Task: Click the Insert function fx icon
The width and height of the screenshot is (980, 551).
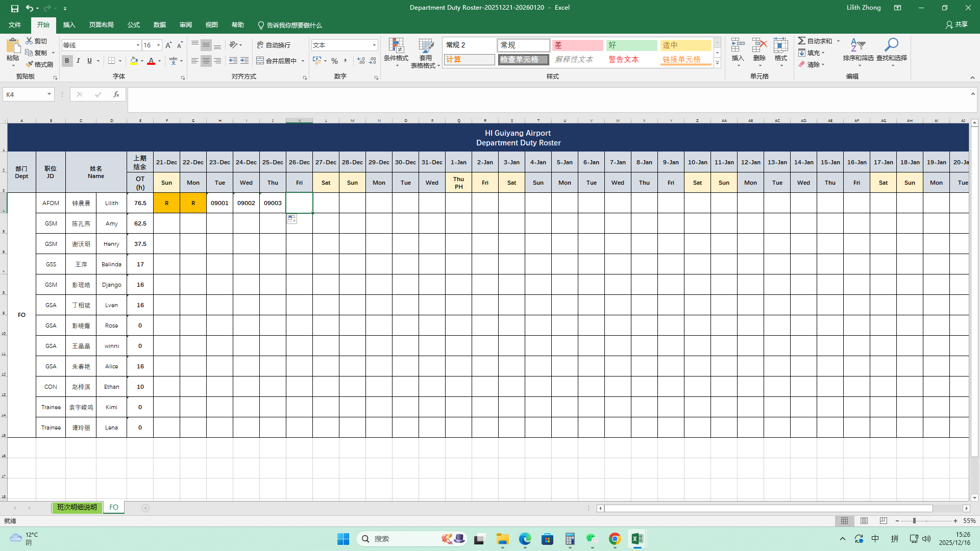Action: coord(116,94)
